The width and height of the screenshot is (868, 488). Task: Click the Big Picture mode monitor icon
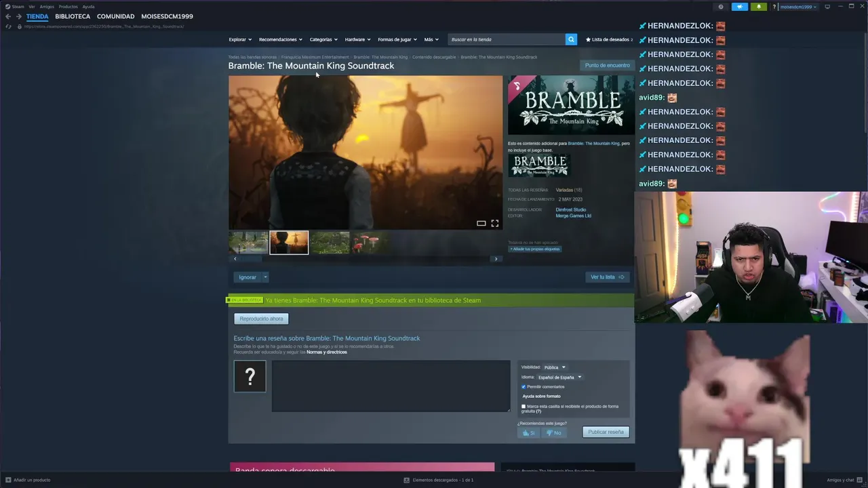point(827,7)
